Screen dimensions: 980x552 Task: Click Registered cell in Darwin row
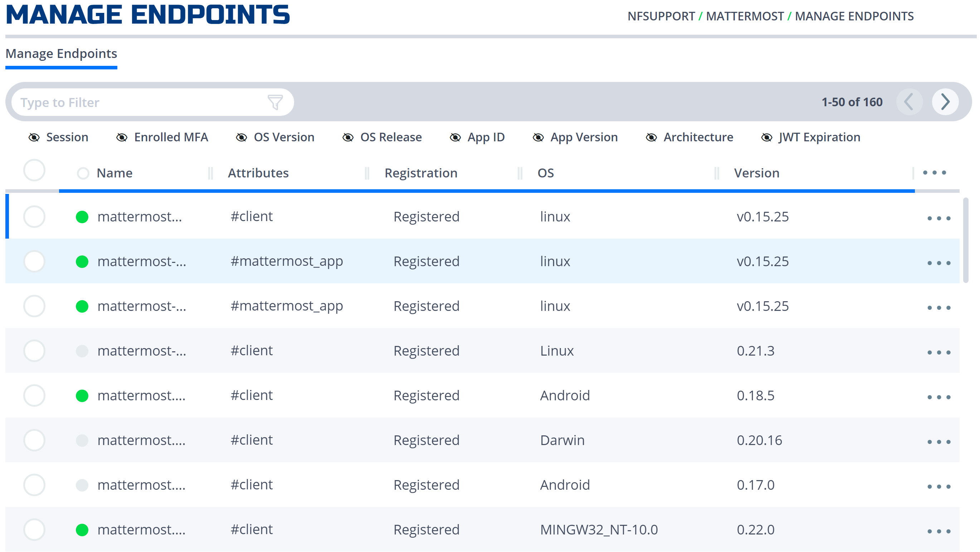(426, 440)
